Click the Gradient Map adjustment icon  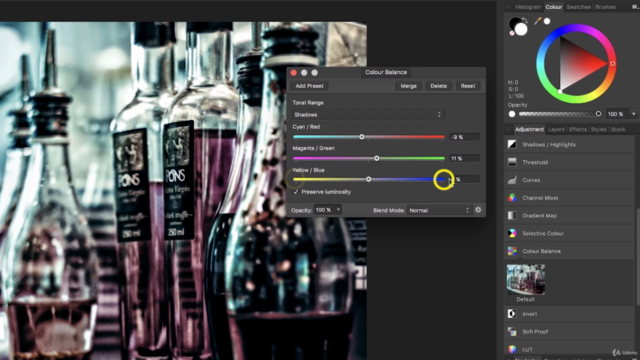(x=512, y=216)
